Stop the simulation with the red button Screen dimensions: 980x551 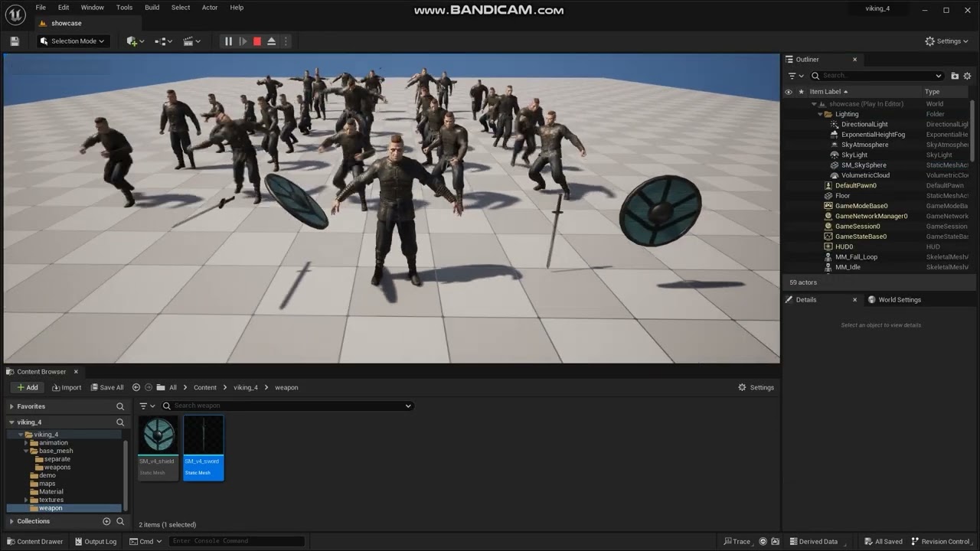257,41
